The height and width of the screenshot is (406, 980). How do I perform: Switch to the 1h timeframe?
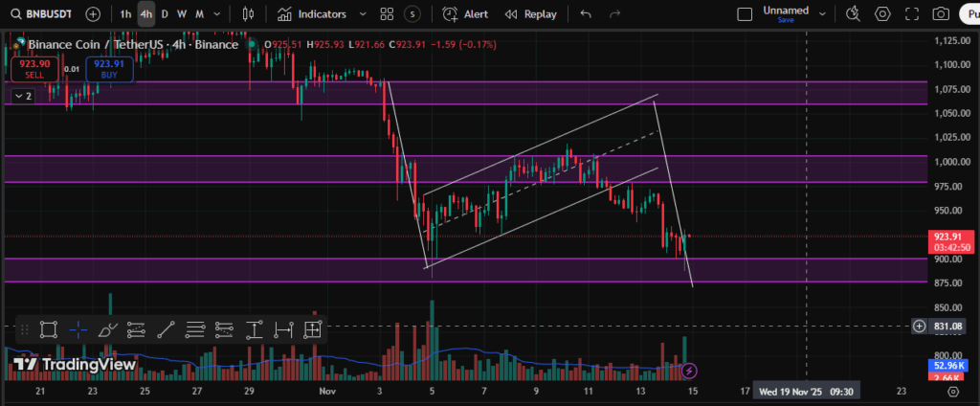click(x=125, y=14)
